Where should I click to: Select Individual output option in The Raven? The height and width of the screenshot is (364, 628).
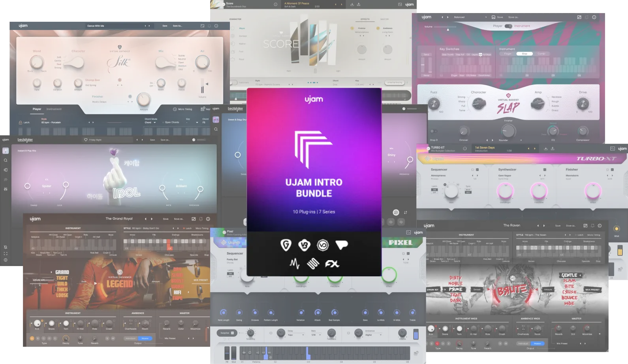coord(523,343)
